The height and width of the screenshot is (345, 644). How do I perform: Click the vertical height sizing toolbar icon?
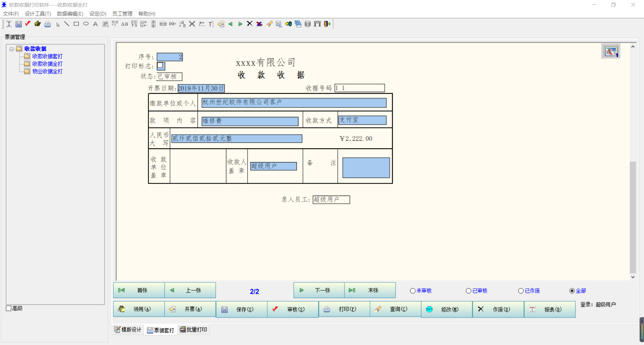(153, 24)
